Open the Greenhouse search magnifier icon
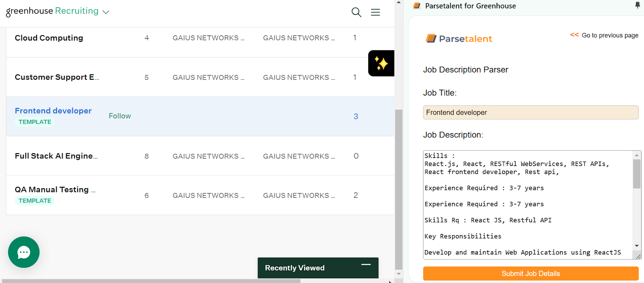 tap(356, 12)
